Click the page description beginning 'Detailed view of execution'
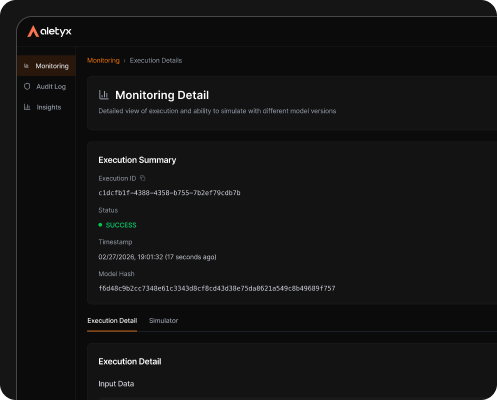497x400 pixels. 217,111
